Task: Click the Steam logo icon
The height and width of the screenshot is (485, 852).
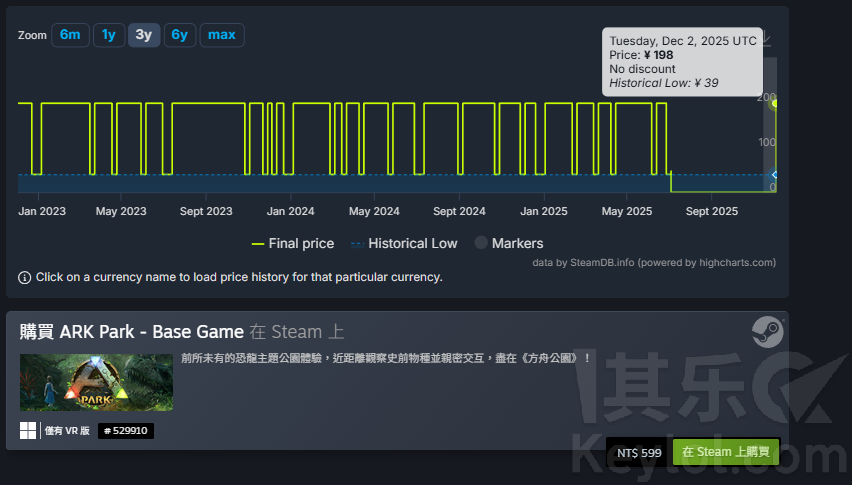Action: (767, 332)
